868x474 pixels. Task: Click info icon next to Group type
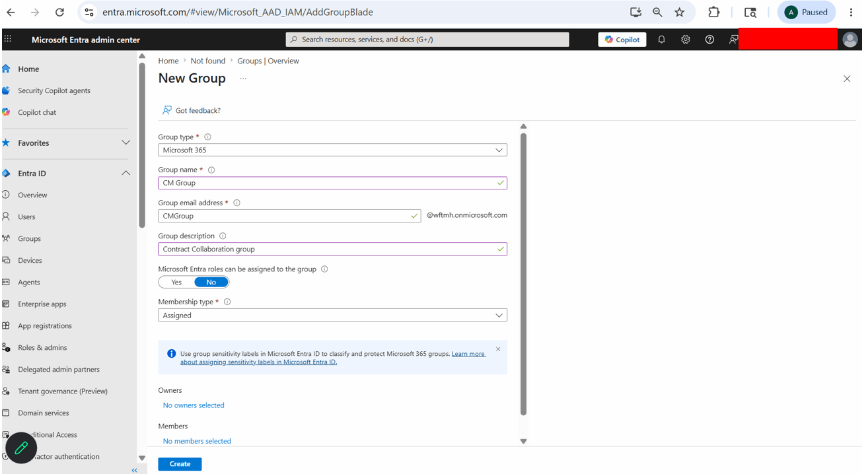(207, 137)
